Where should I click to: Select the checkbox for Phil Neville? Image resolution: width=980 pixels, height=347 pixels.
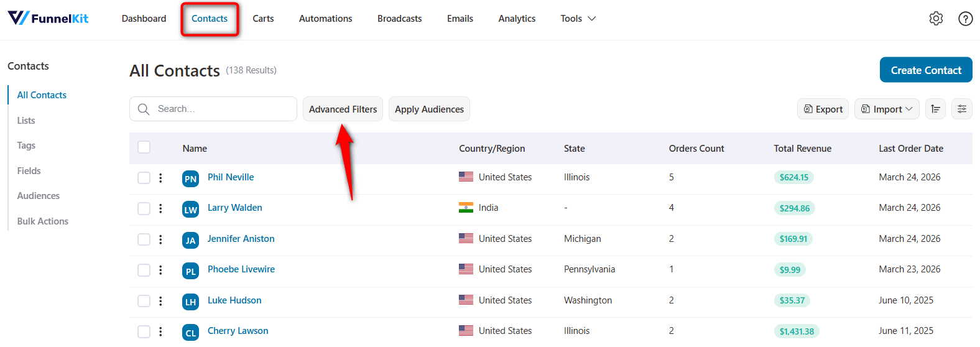click(144, 178)
